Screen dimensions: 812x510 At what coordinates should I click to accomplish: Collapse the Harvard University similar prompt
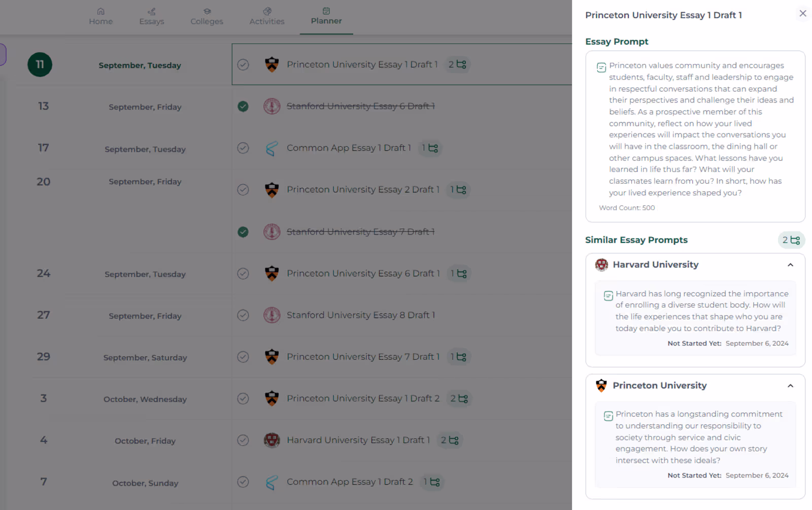tap(790, 265)
